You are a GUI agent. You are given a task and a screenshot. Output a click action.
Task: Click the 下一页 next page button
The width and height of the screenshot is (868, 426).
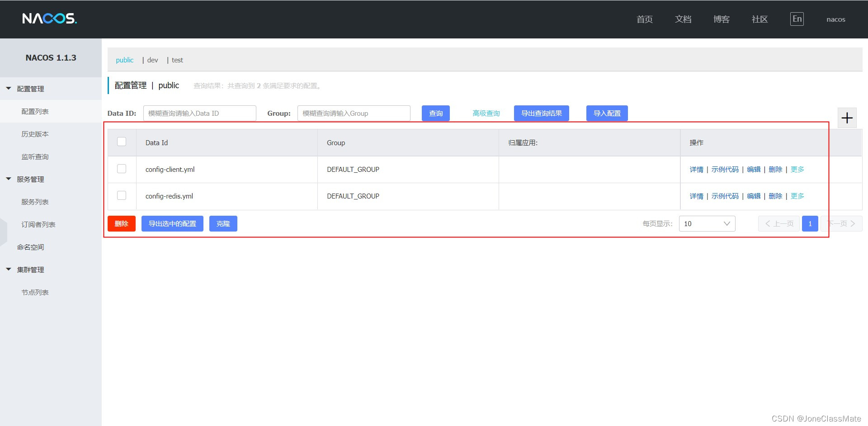pyautogui.click(x=841, y=224)
